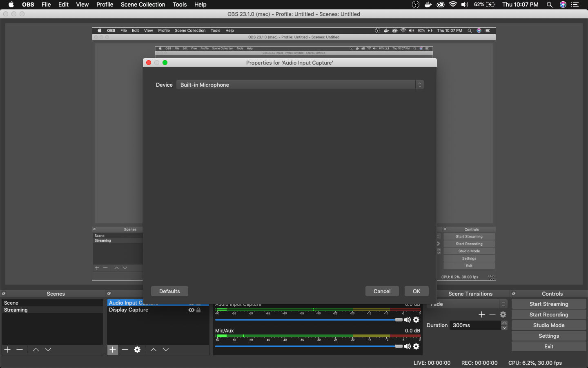
Task: Open the Wi-Fi menu bar icon
Action: point(453,4)
